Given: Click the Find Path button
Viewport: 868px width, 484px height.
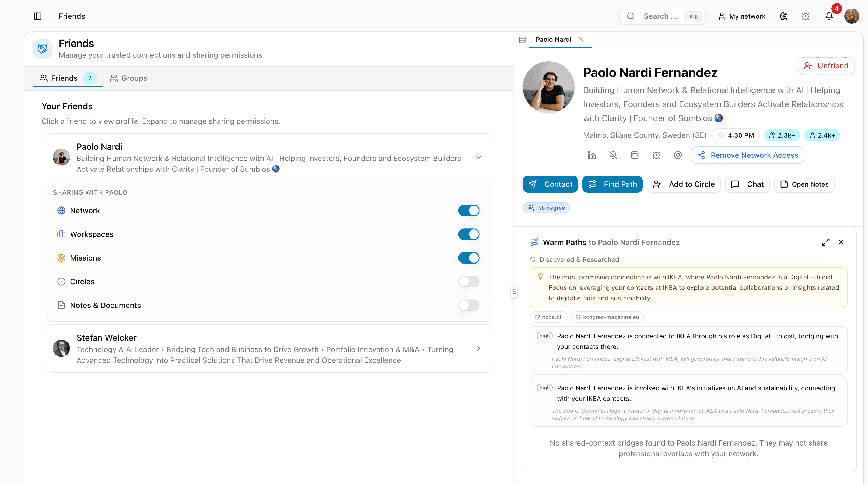Looking at the screenshot, I should [x=612, y=184].
